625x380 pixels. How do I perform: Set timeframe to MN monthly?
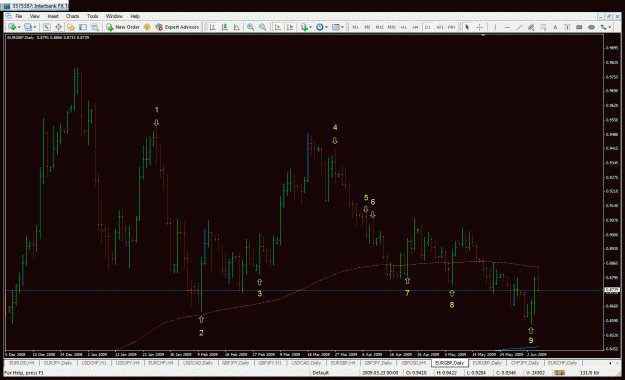452,27
